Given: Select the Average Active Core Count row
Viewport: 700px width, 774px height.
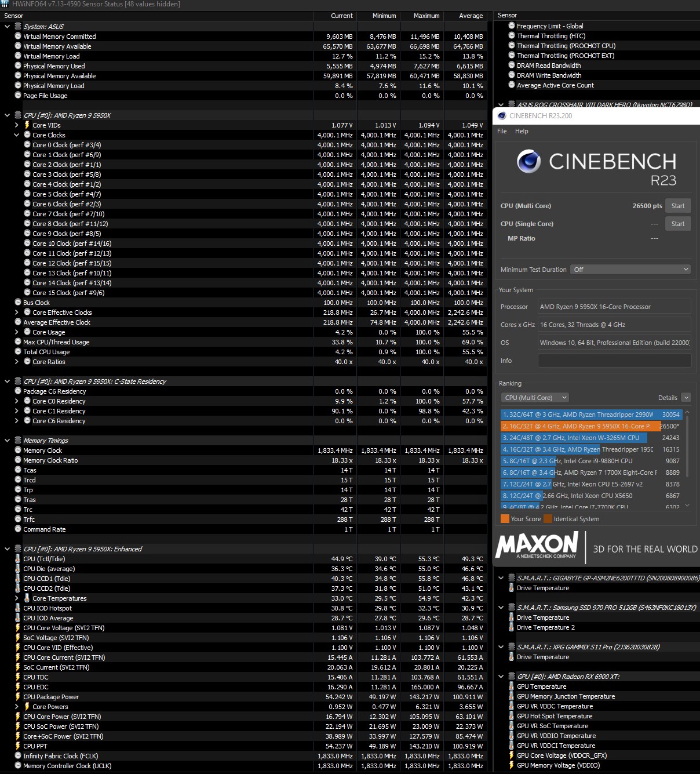Looking at the screenshot, I should pyautogui.click(x=597, y=85).
